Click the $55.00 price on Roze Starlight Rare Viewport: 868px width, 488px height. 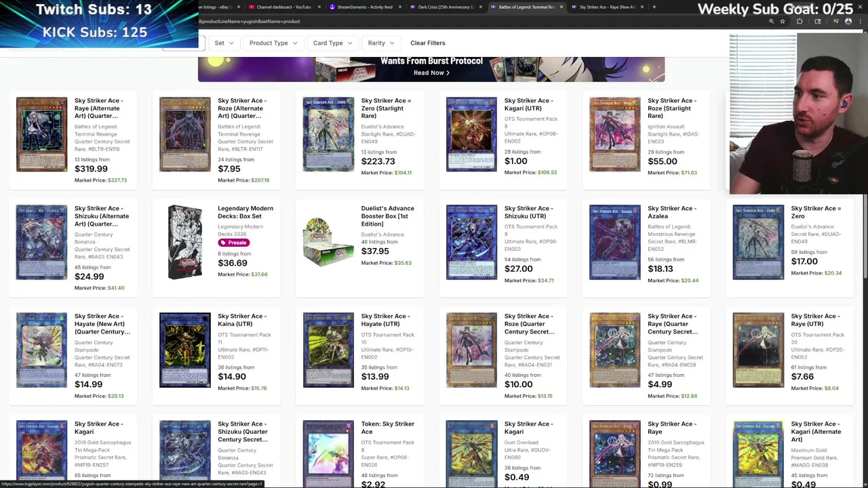pos(663,161)
